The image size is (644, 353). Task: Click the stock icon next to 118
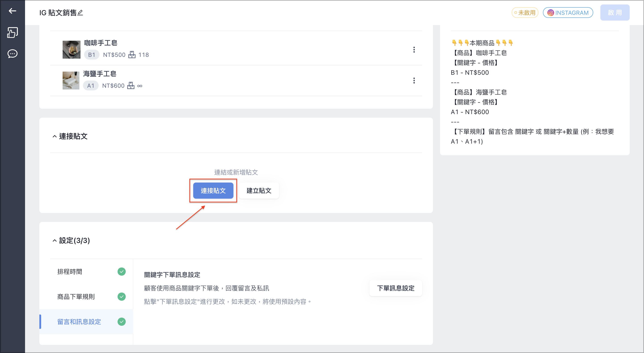(x=132, y=55)
